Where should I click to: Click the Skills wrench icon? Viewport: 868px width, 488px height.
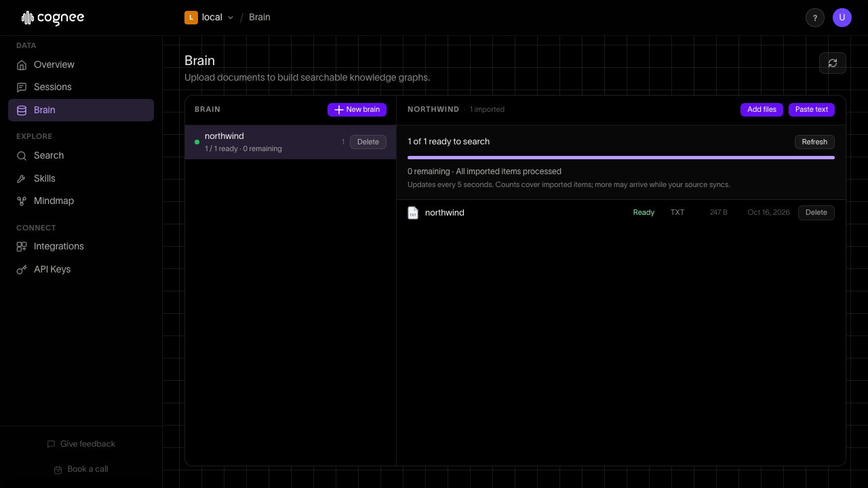(22, 178)
